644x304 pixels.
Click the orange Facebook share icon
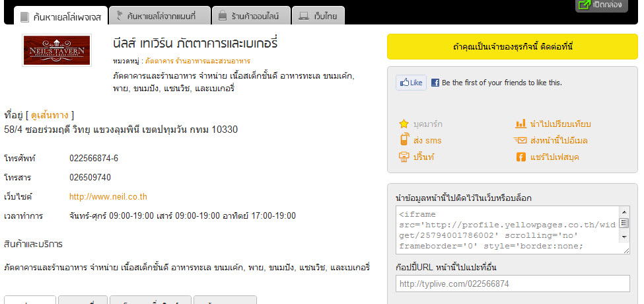click(x=520, y=157)
